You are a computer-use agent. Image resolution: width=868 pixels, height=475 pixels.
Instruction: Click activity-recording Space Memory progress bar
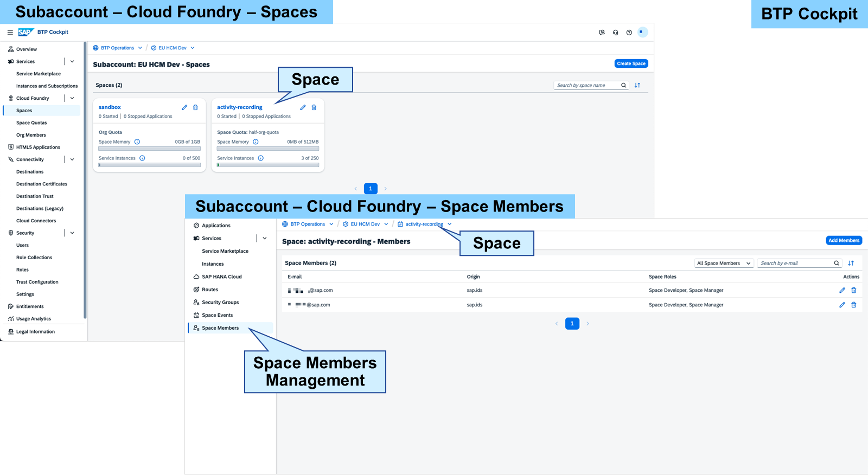[x=268, y=149]
